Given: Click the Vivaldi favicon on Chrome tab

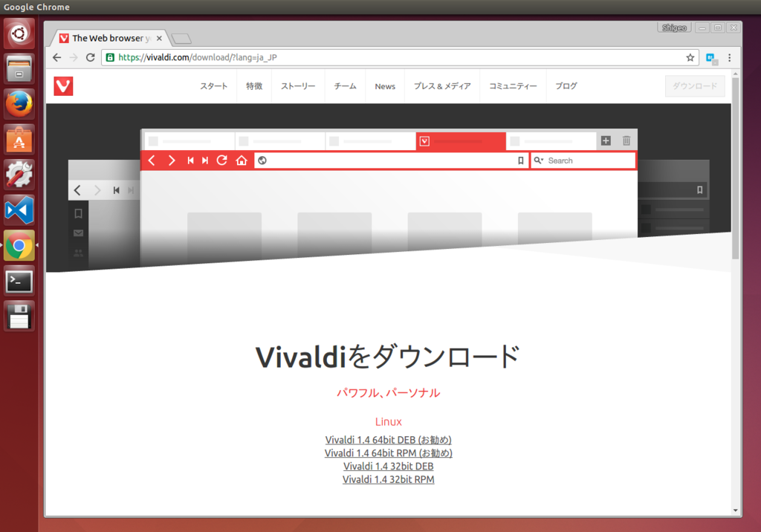Looking at the screenshot, I should click(64, 38).
